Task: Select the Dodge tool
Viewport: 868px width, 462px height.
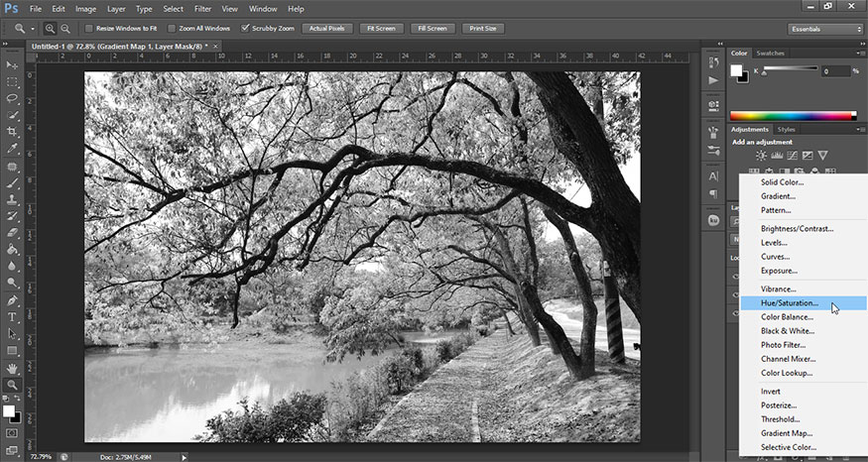Action: 12,283
